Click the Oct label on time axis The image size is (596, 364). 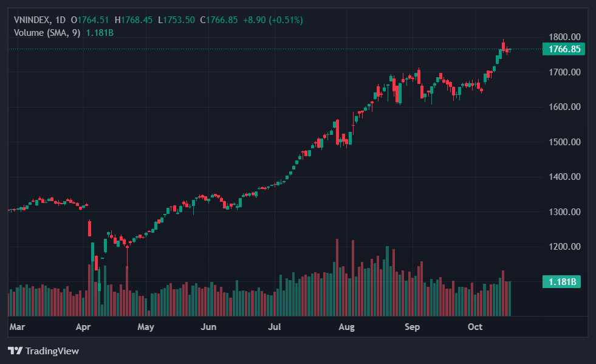point(475,327)
